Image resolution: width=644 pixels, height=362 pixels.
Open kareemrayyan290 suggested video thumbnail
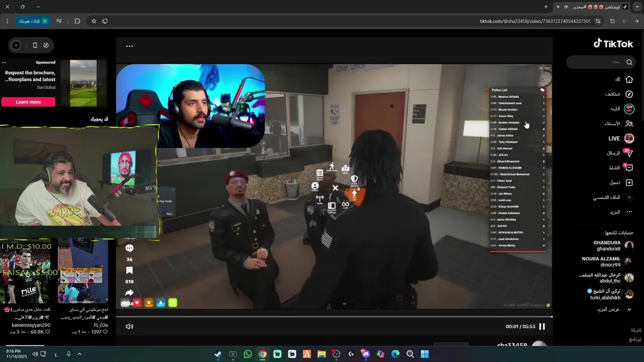(x=26, y=271)
